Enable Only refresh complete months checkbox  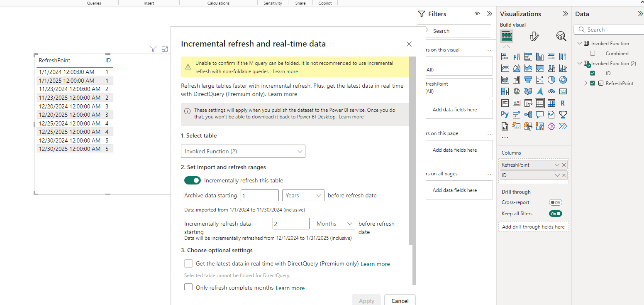tap(188, 287)
